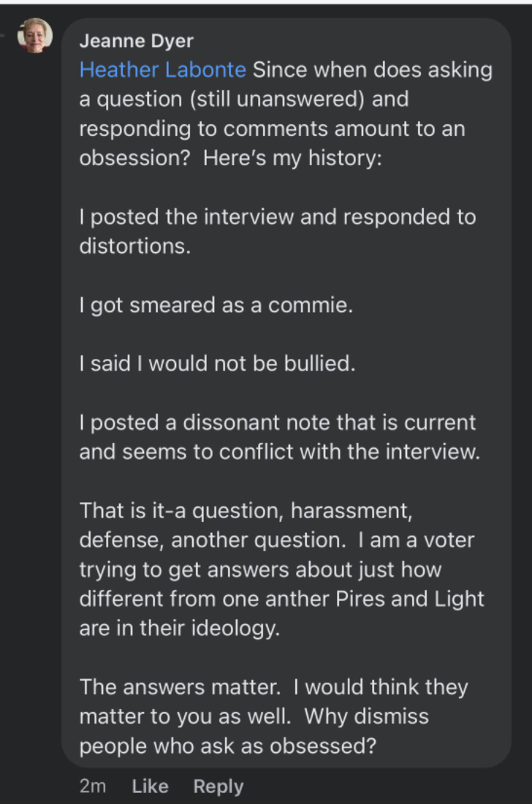Open the Heather Labonte mention link
The height and width of the screenshot is (804, 532).
[162, 70]
